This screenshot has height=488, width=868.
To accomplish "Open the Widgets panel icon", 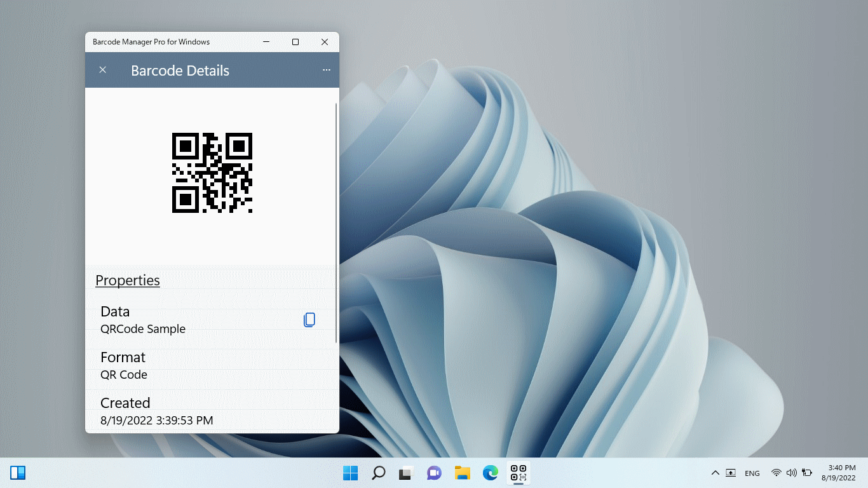I will (x=18, y=473).
